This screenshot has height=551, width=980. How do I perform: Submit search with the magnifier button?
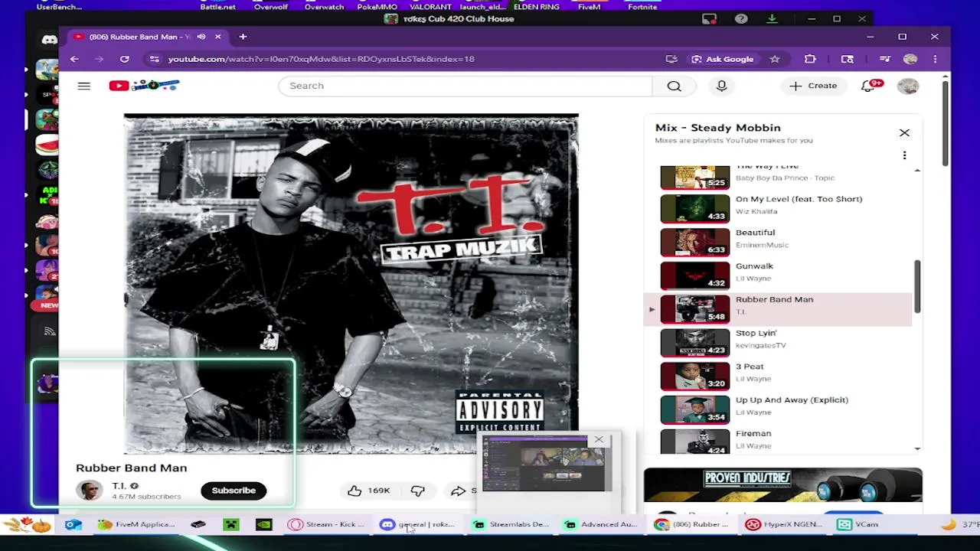tap(674, 86)
